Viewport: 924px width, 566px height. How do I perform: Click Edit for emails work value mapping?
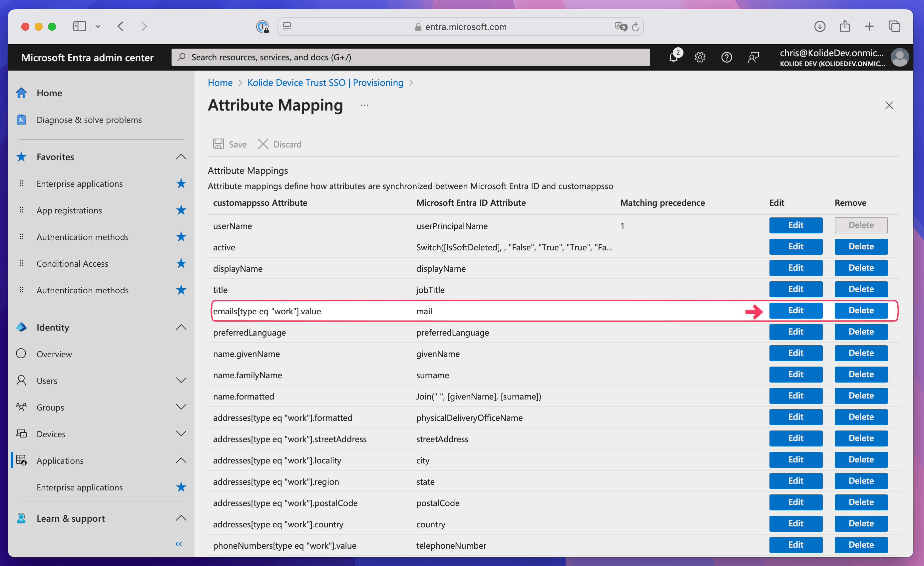[x=795, y=310]
